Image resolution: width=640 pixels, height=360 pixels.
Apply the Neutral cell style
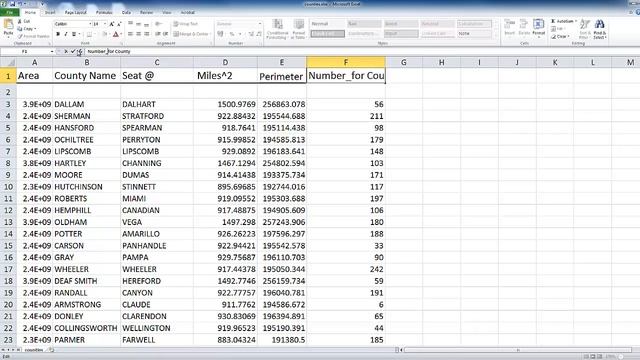click(x=437, y=24)
